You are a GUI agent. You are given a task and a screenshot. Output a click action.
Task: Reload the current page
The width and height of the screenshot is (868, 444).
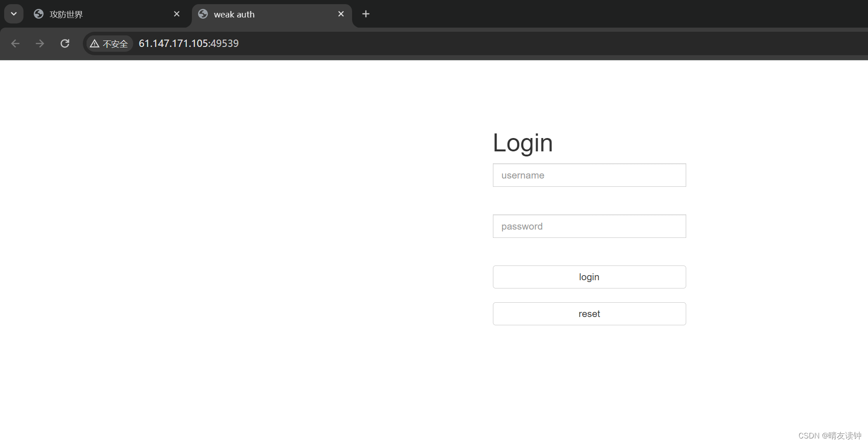(x=65, y=43)
